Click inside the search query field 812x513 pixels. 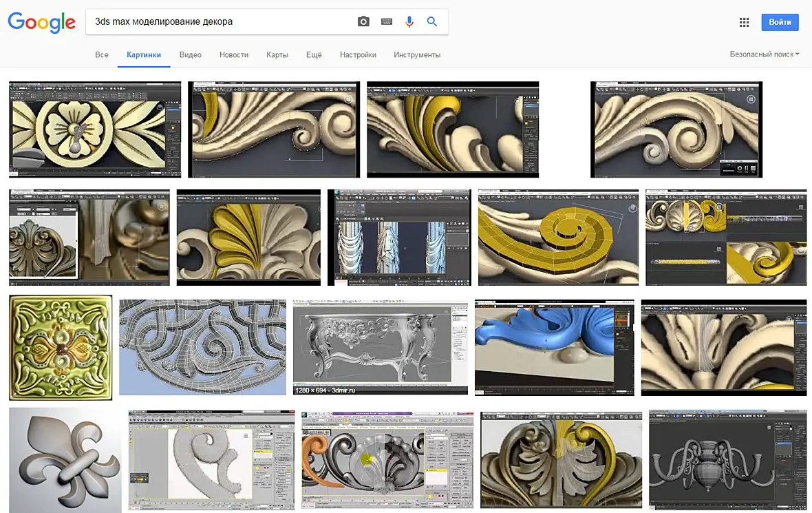click(x=220, y=22)
